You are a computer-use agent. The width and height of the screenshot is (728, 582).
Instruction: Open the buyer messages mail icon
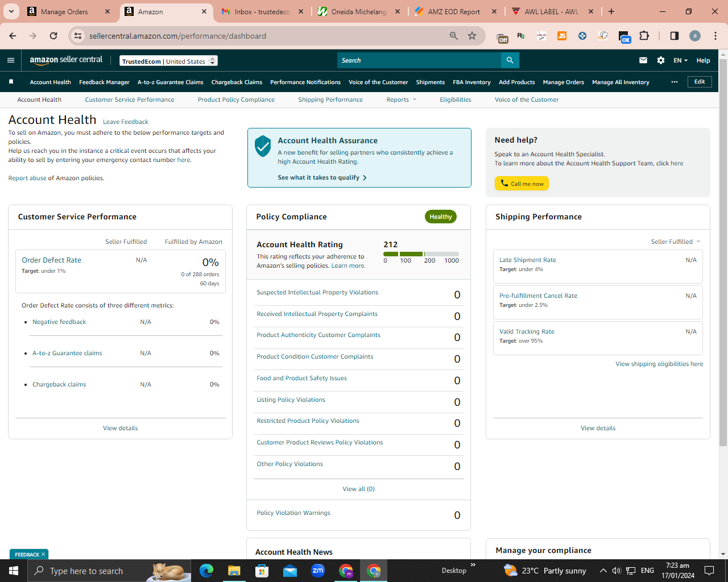[x=643, y=60]
